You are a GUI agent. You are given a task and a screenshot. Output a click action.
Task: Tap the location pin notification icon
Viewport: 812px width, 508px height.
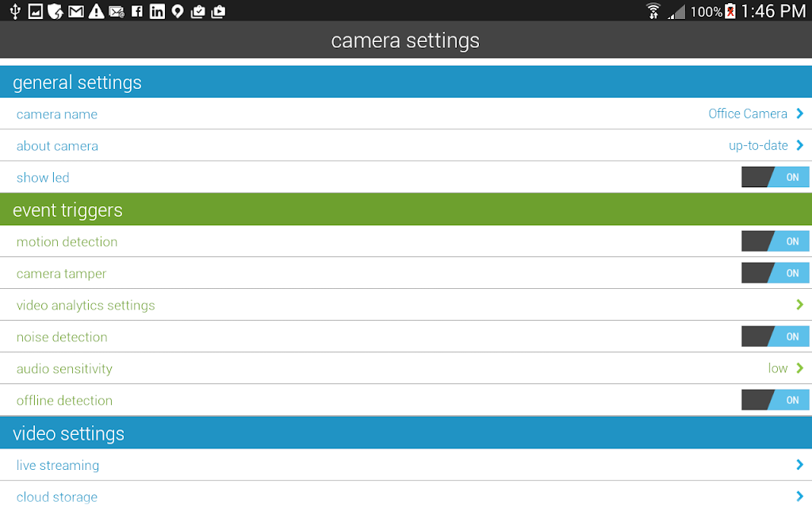178,11
